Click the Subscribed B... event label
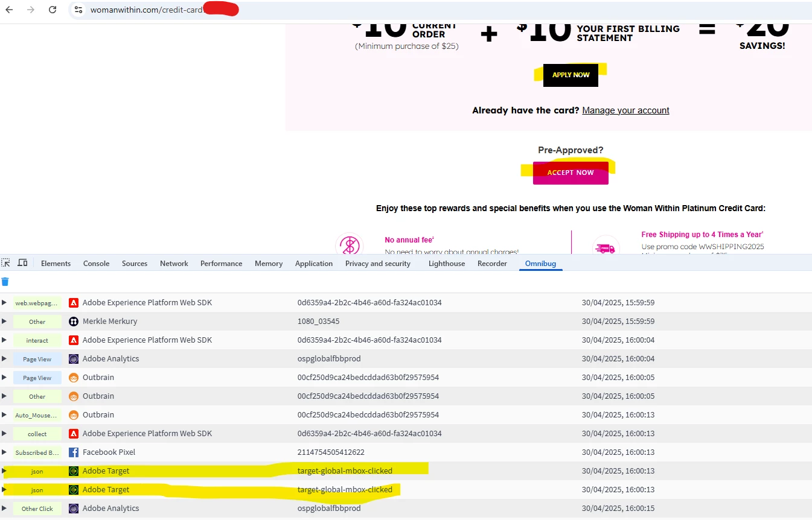This screenshot has height=520, width=812. (x=37, y=452)
